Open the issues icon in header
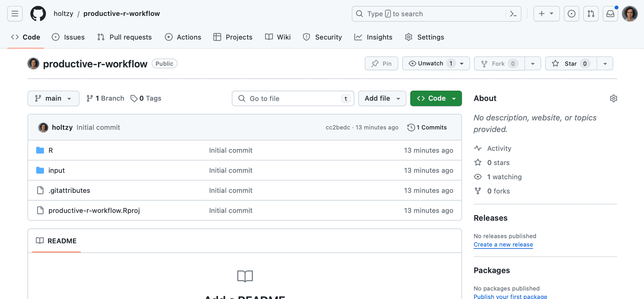644x299 pixels. tap(571, 14)
